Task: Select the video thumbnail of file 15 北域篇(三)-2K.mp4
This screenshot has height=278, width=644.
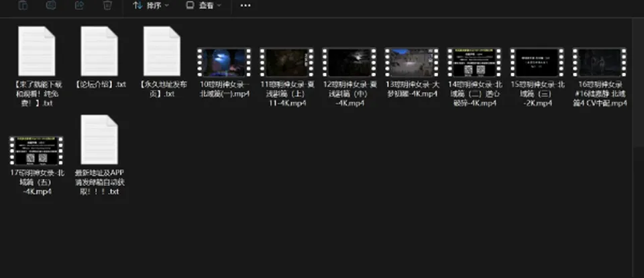Action: pyautogui.click(x=537, y=62)
